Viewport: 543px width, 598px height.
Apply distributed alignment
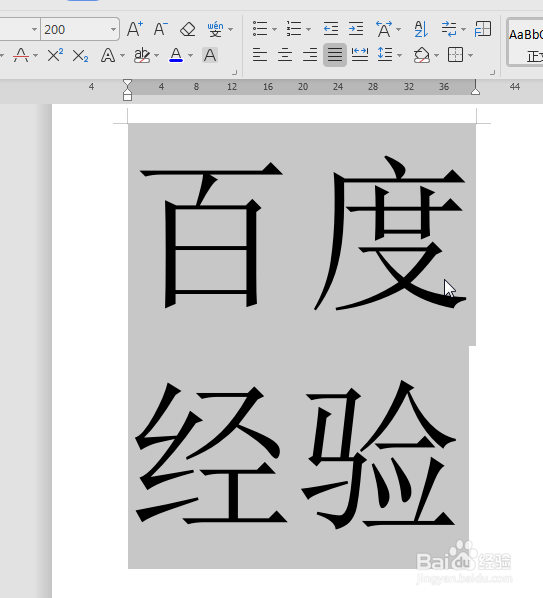360,55
